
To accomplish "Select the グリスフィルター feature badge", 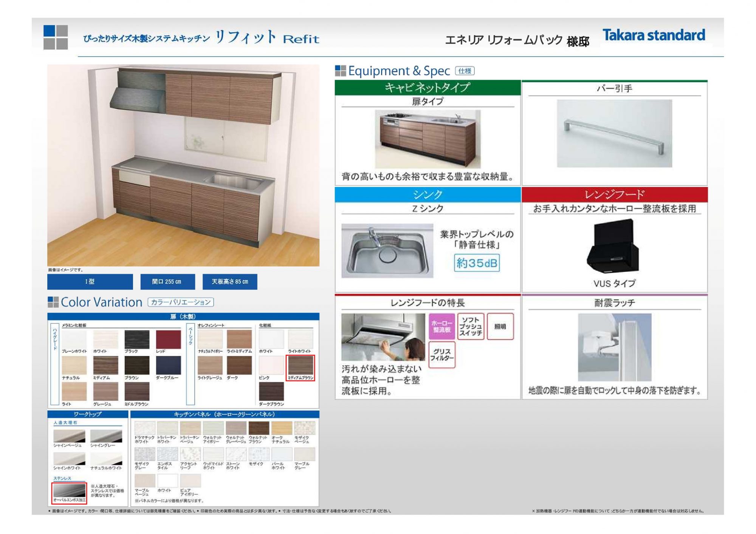I will click(442, 355).
